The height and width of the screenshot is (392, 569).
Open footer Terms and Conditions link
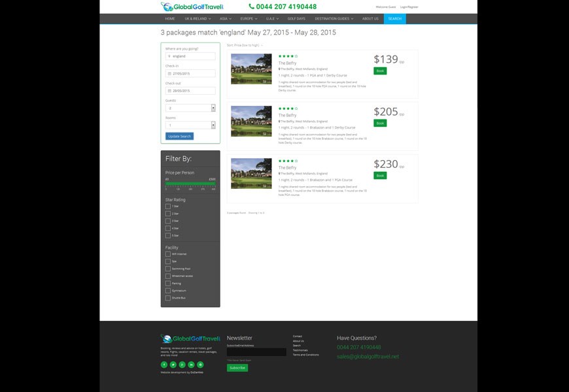point(305,355)
